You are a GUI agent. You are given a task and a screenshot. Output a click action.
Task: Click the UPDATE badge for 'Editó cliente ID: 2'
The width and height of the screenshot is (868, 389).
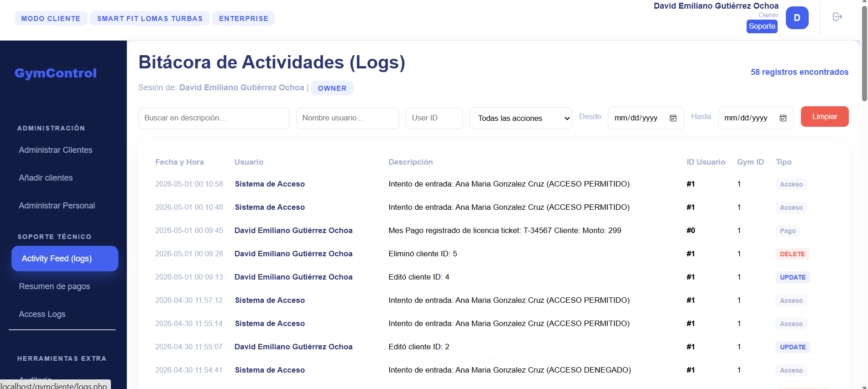(x=793, y=347)
